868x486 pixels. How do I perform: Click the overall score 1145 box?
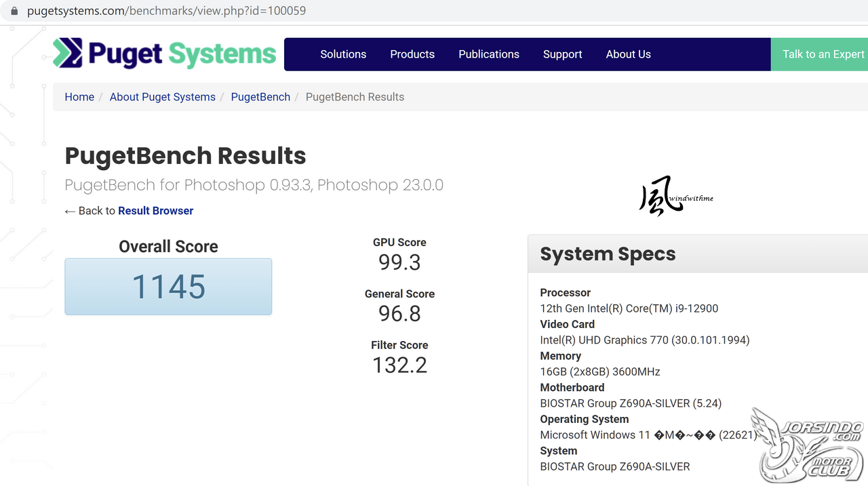coord(168,286)
